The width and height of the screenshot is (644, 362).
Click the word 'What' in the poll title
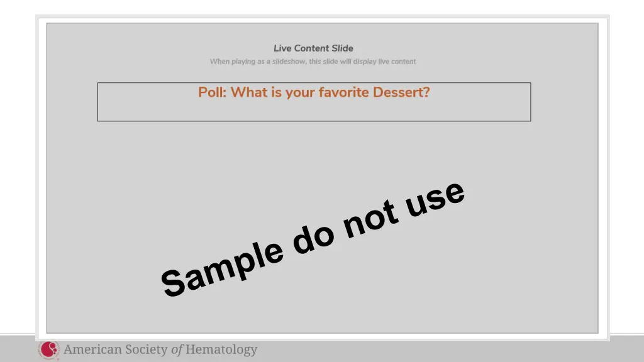click(x=249, y=92)
